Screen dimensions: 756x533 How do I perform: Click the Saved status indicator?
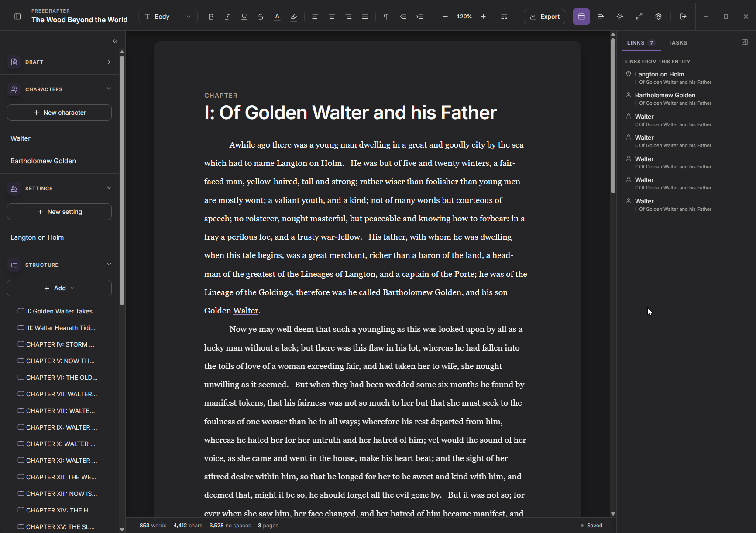pos(591,526)
